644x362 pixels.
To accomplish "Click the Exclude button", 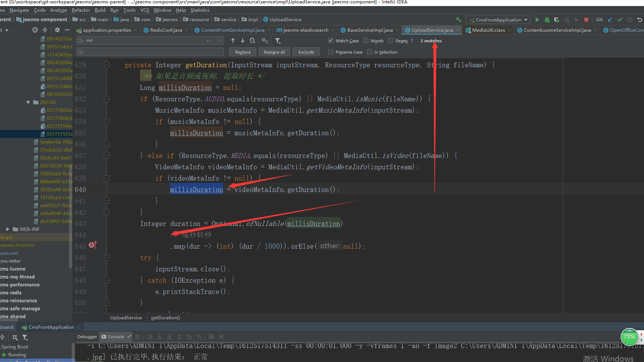I will [x=306, y=52].
